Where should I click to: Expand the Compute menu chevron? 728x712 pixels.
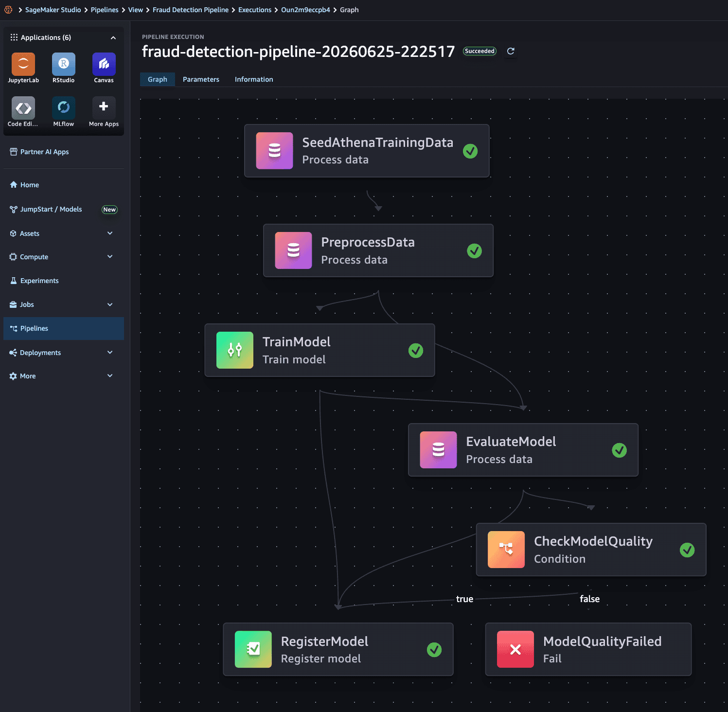(110, 257)
